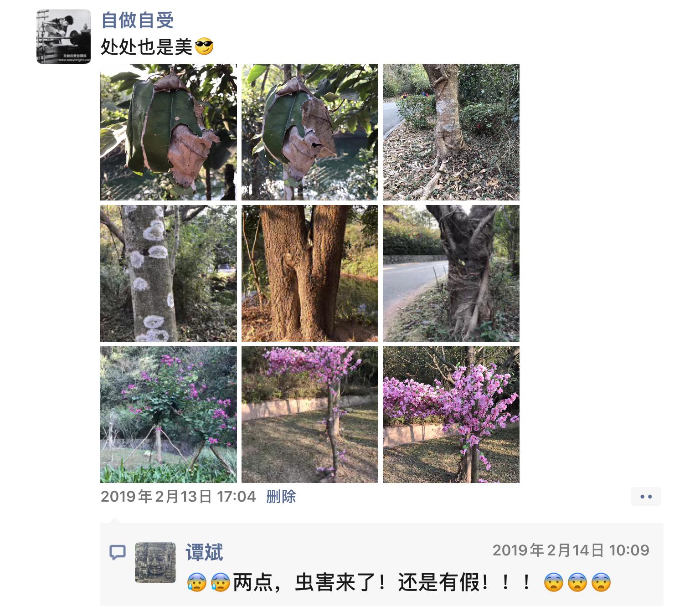Open the white-spotted trunk photo
The image size is (700, 606).
(169, 273)
